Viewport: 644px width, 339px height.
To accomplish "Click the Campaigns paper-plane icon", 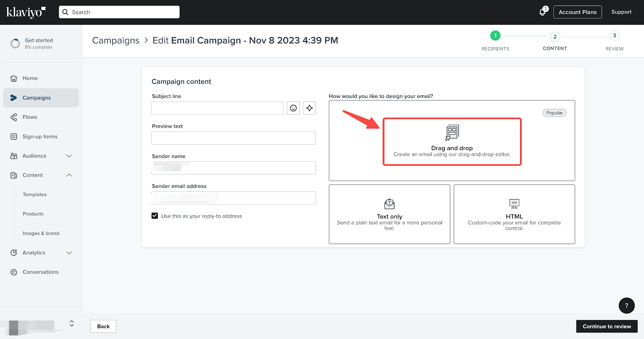I will (x=14, y=98).
